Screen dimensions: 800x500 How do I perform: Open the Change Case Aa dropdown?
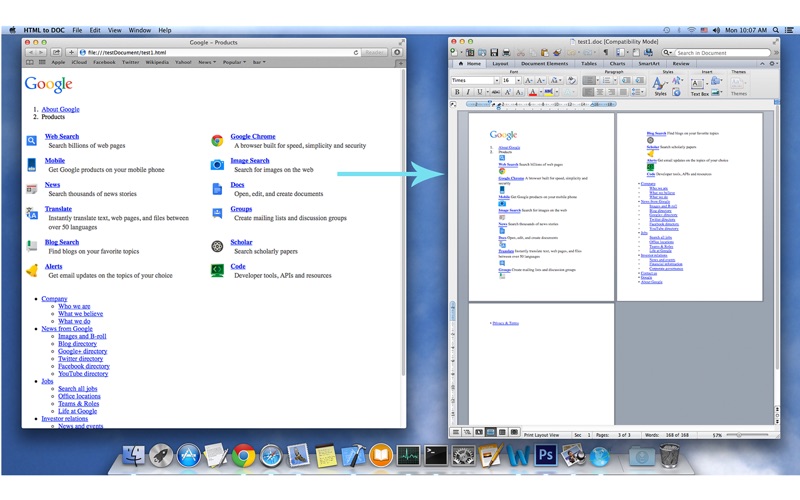[x=556, y=80]
